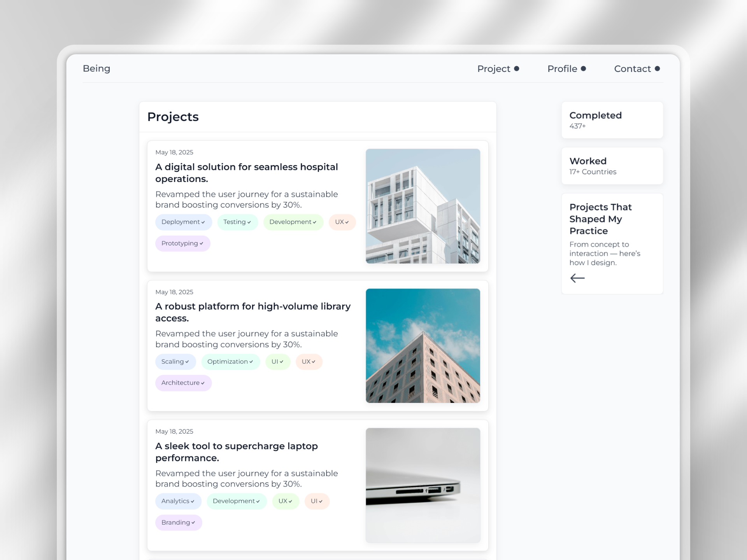
Task: Select the Completed 437+ stats card
Action: (x=612, y=120)
